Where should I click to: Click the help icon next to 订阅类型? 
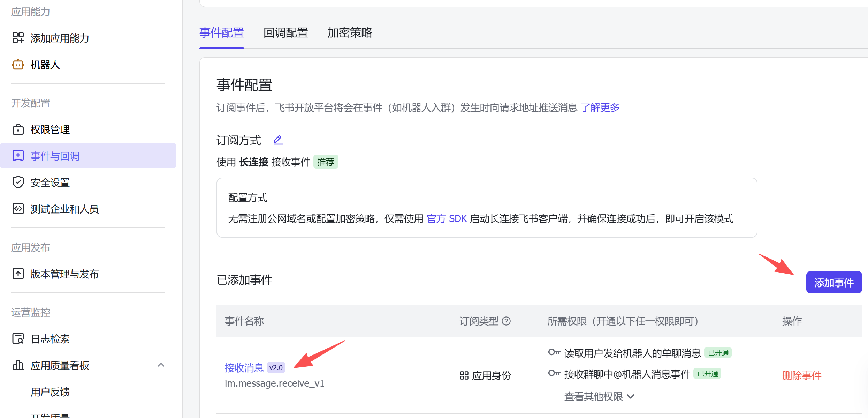point(506,321)
